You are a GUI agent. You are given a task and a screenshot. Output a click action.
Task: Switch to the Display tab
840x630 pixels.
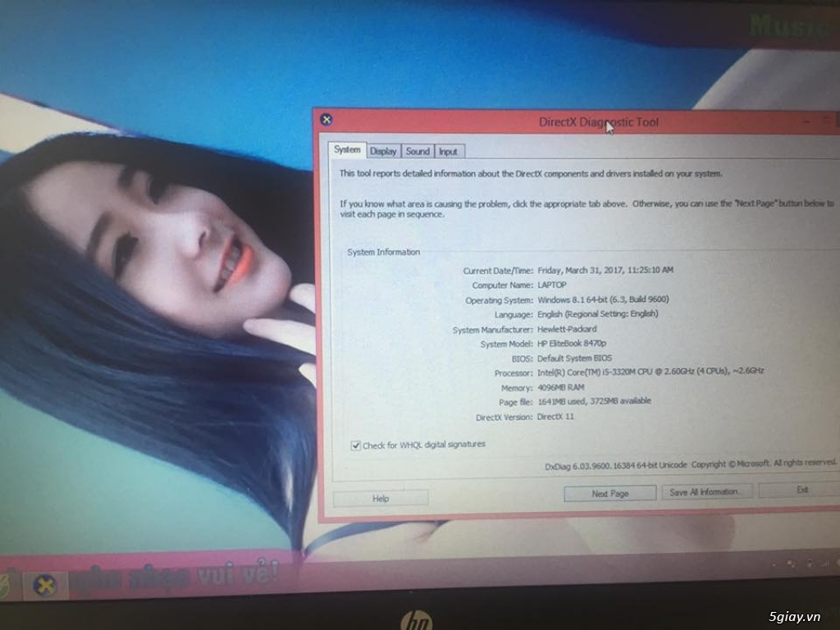[384, 152]
